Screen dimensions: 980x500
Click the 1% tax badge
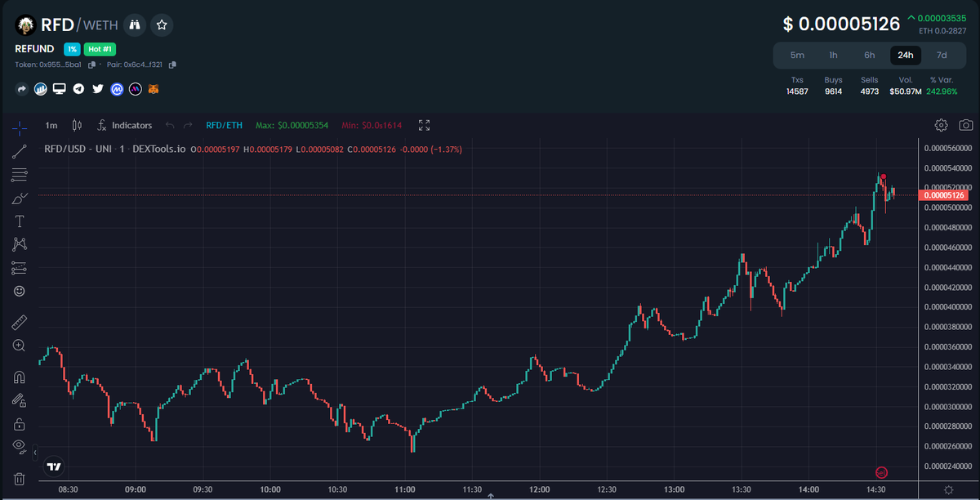(72, 49)
